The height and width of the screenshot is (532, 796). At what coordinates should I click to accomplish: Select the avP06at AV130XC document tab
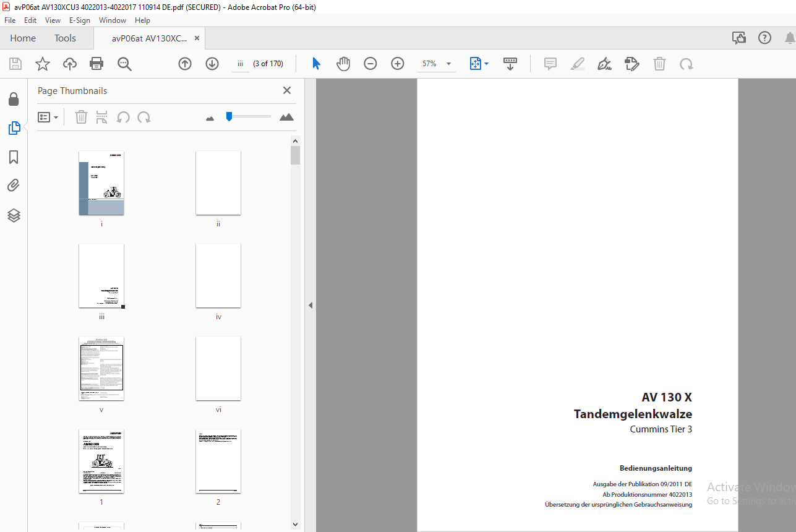point(149,38)
